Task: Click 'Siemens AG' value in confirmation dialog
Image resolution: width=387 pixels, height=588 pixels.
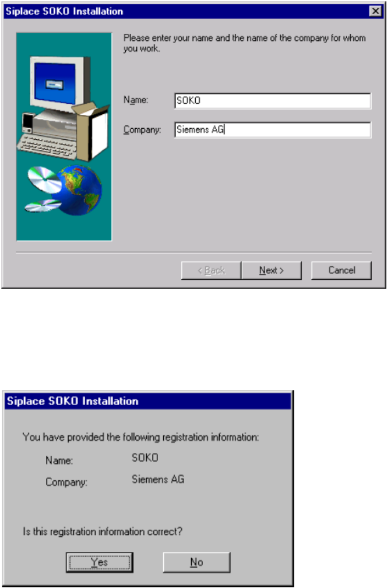Action: (x=158, y=479)
